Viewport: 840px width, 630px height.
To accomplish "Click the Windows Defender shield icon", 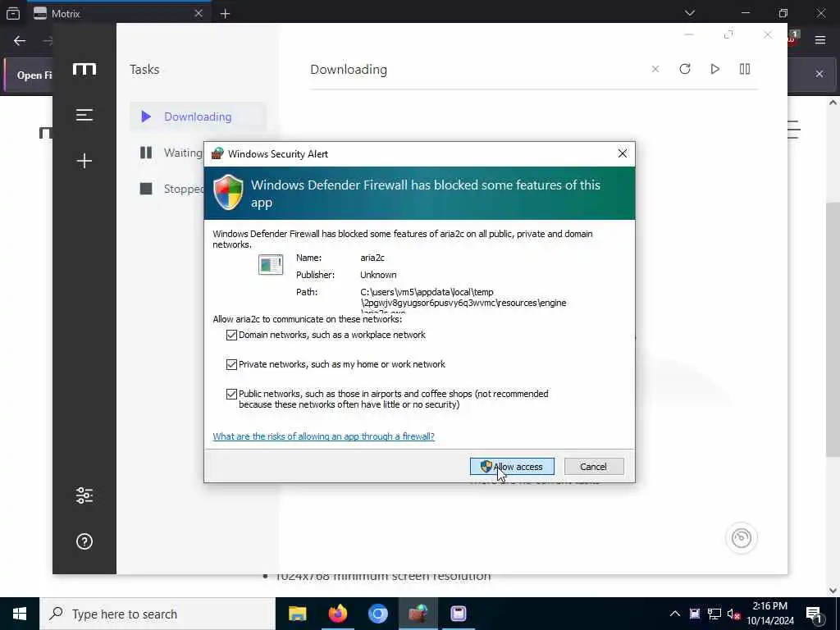I will pyautogui.click(x=228, y=192).
